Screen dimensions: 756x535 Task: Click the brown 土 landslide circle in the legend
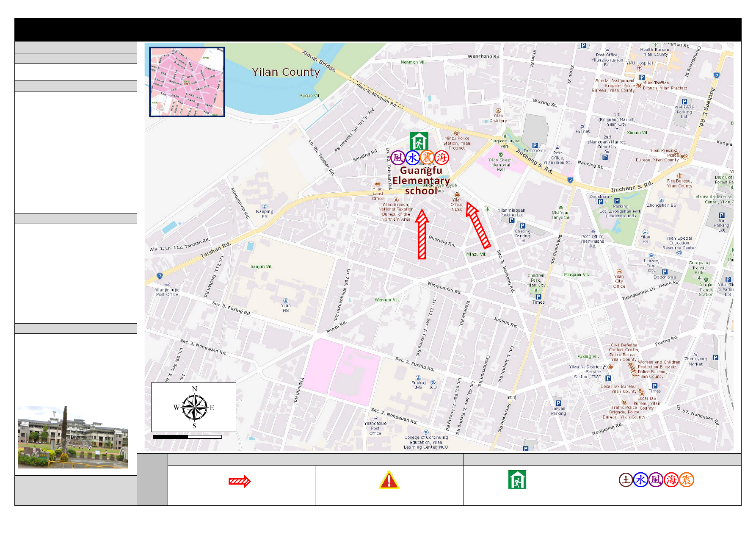pos(626,480)
